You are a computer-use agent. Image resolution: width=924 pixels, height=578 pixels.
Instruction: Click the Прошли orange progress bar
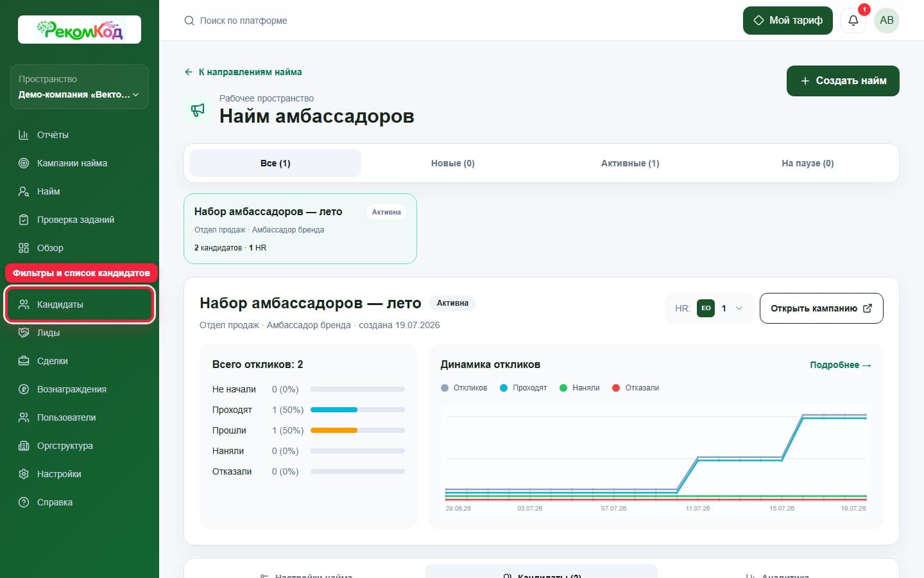[357, 430]
